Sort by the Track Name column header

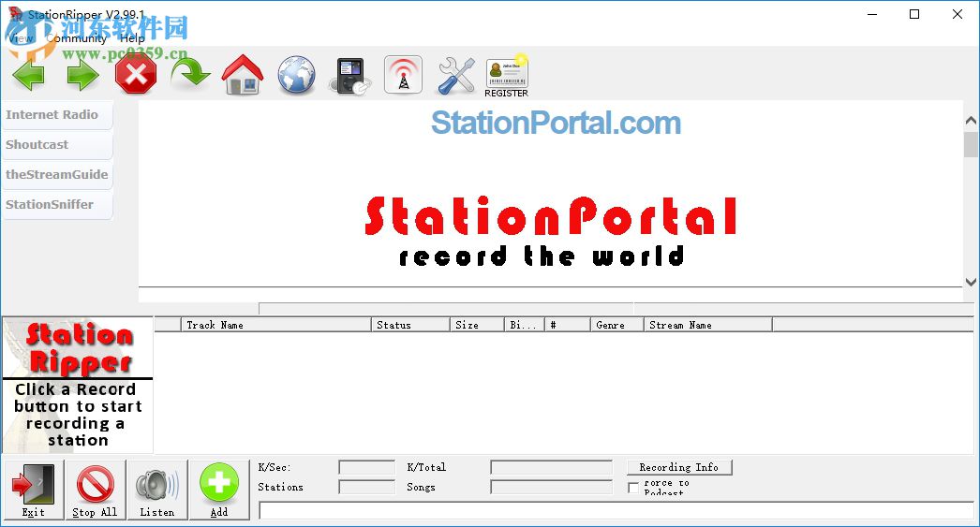coord(275,325)
